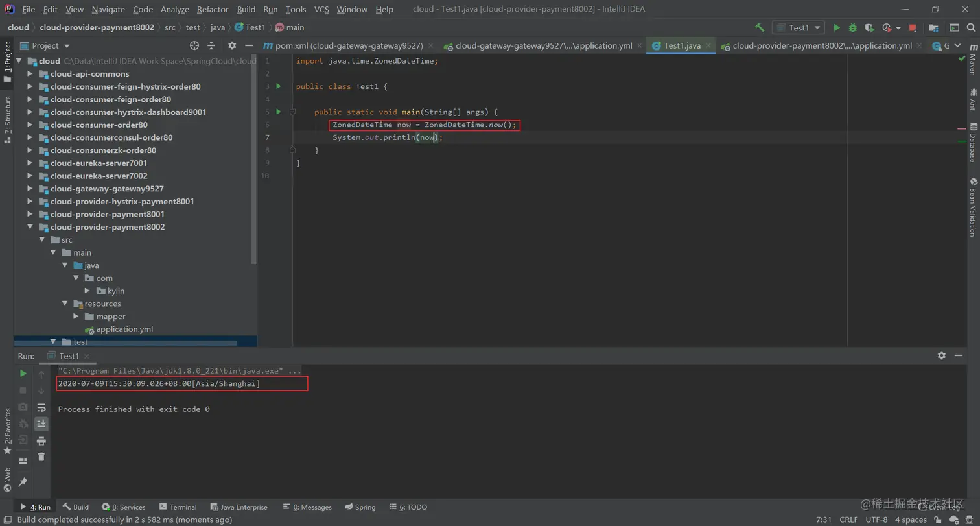Open Project panel gear options
980x526 pixels.
click(232, 45)
